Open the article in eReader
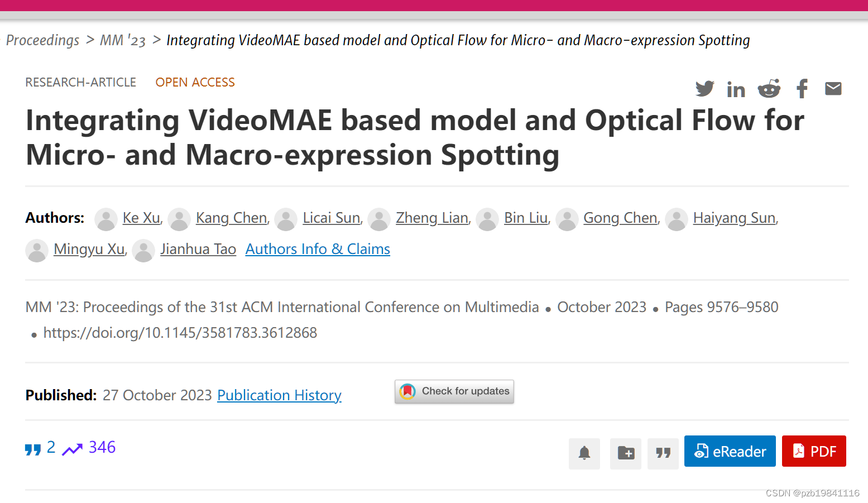868x503 pixels. point(730,451)
